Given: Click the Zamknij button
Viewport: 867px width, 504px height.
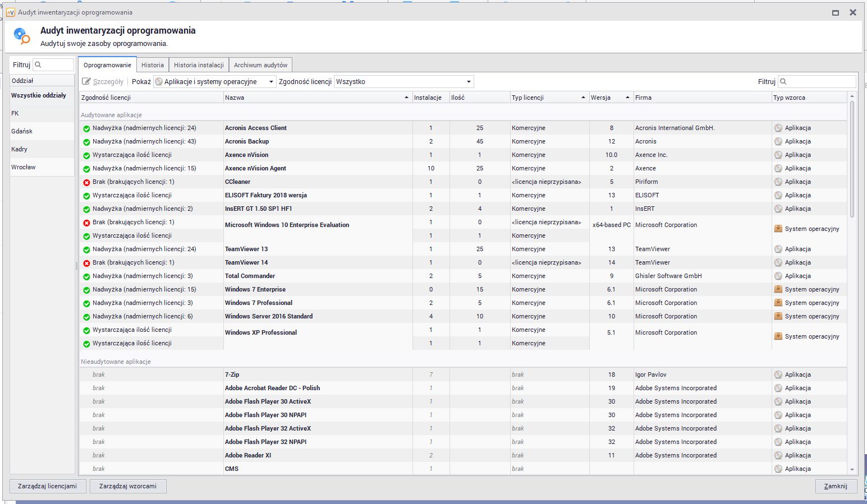Looking at the screenshot, I should (x=836, y=486).
